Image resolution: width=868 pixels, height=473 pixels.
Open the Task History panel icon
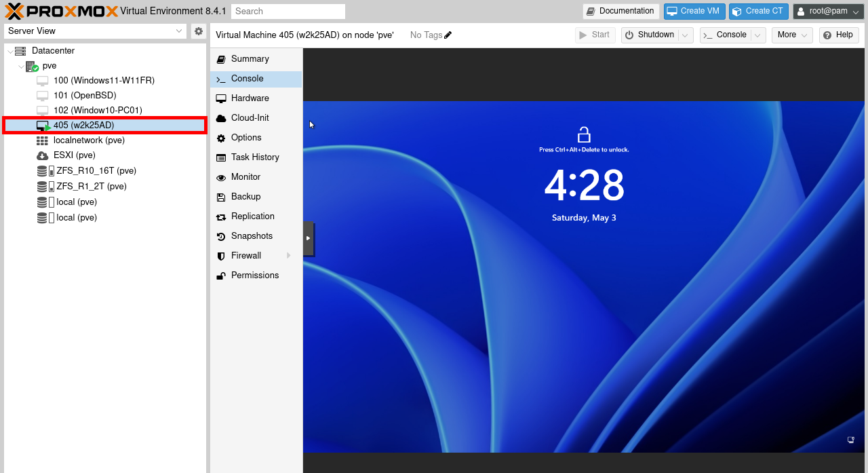221,157
